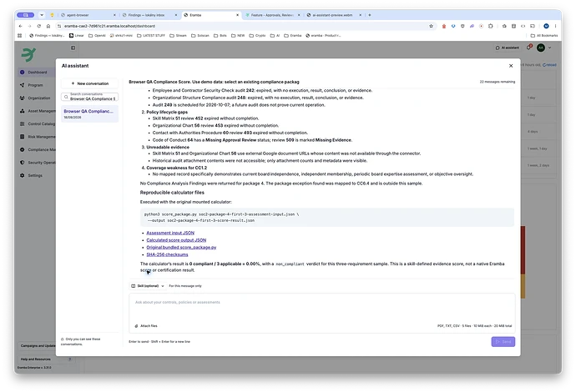The width and height of the screenshot is (576, 392).
Task: Open the LATEST STUFF bookmarks folder
Action: 150,36
